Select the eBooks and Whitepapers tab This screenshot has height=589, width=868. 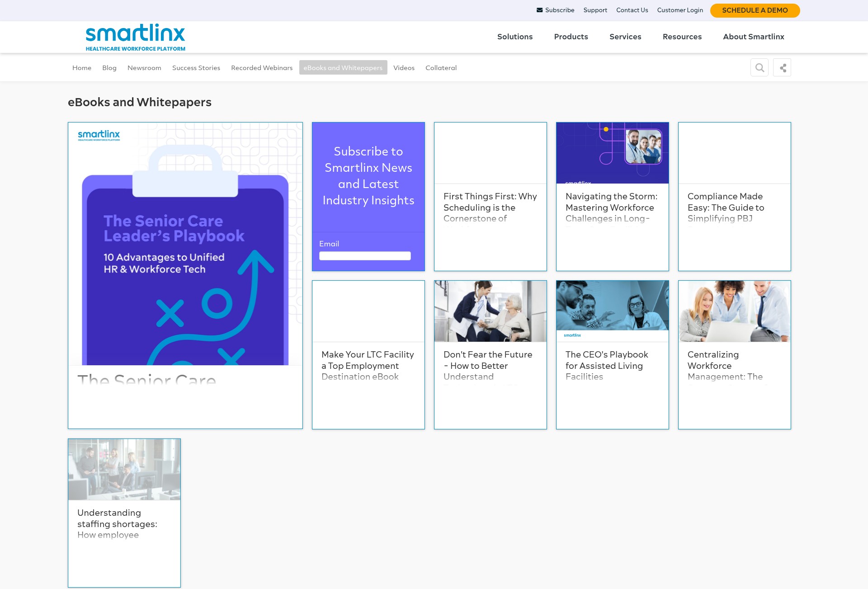343,68
